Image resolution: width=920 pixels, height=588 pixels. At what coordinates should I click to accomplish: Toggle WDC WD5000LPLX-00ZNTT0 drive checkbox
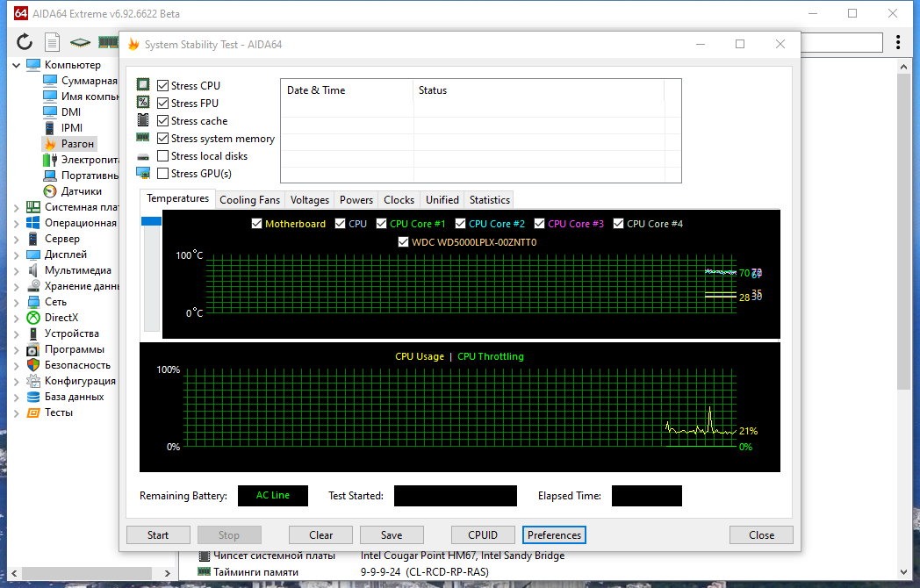[x=403, y=241]
